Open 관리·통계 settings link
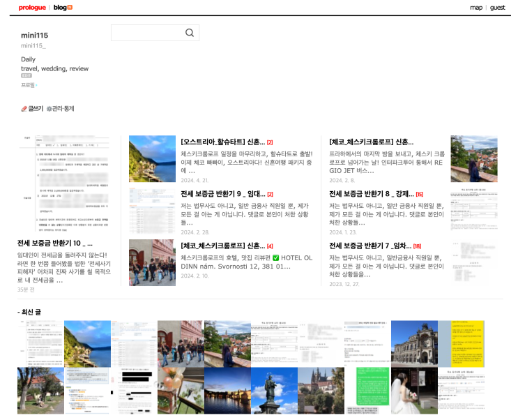The height and width of the screenshot is (420, 518). (61, 108)
